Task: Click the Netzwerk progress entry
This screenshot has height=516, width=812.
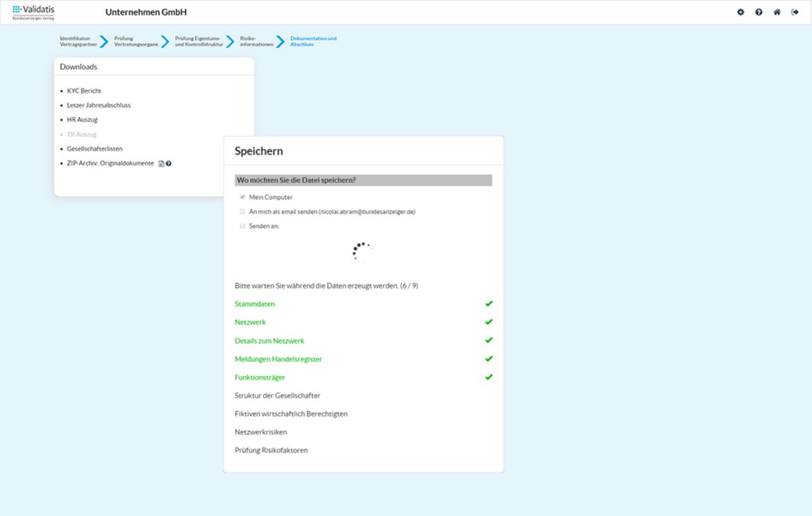Action: click(251, 322)
